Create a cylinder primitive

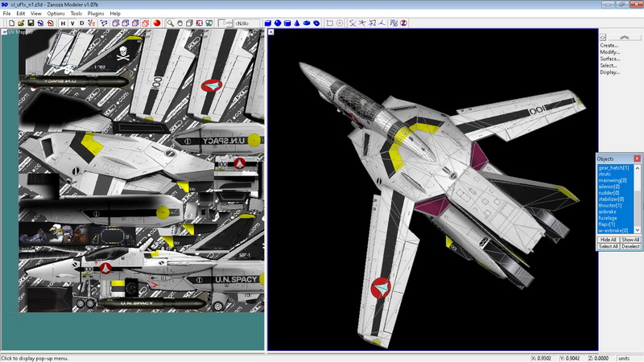pyautogui.click(x=287, y=23)
